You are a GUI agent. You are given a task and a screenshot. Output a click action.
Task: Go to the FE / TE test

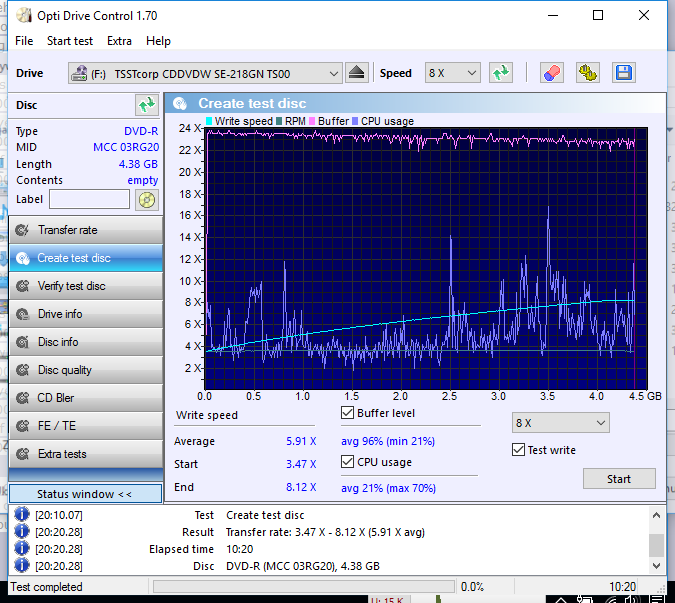point(86,426)
